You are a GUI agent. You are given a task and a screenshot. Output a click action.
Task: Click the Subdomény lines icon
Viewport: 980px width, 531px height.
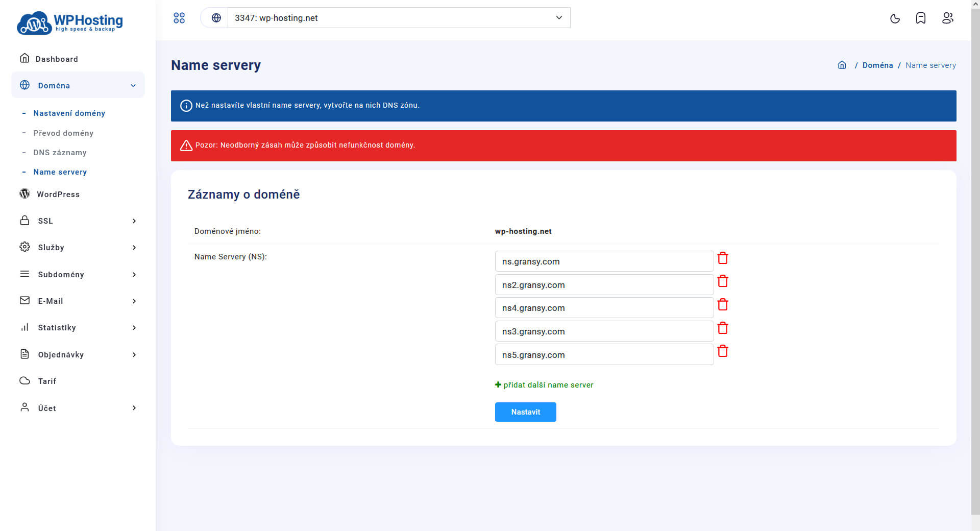(24, 274)
